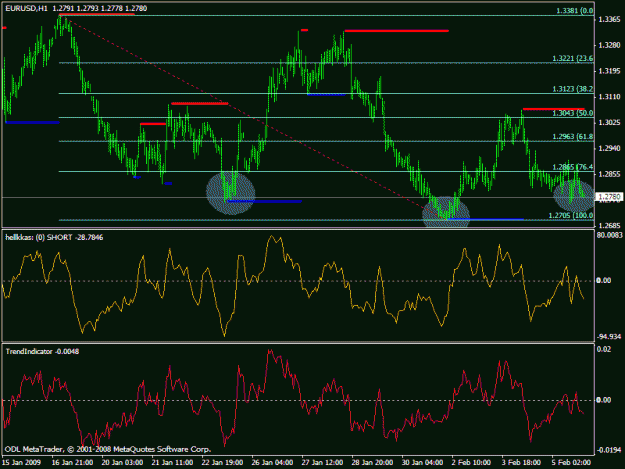This screenshot has width=625, height=469.
Task: Click the 1.3195 price axis value
Action: (609, 71)
